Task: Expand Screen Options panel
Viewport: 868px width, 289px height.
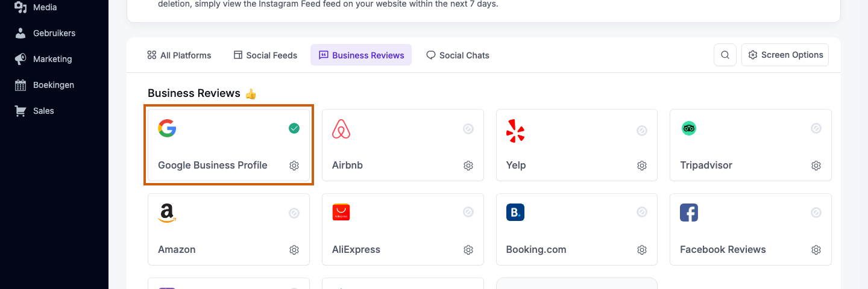Action: tap(785, 55)
